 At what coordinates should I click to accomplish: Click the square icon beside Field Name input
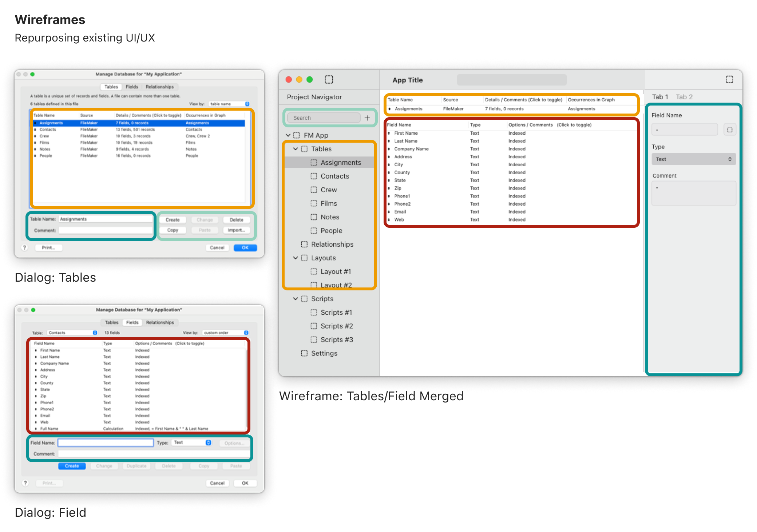tap(730, 130)
